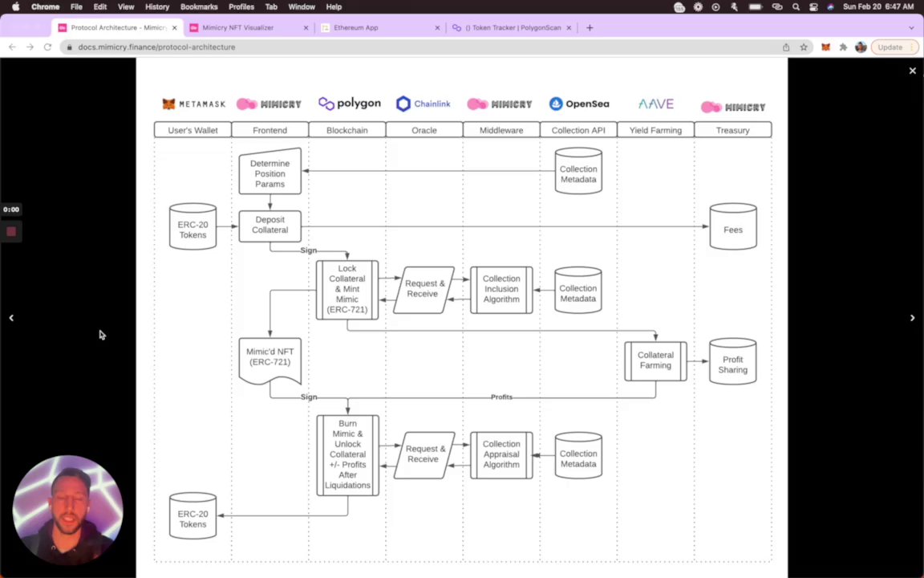Open the Profiles menu
924x578 pixels.
(241, 7)
